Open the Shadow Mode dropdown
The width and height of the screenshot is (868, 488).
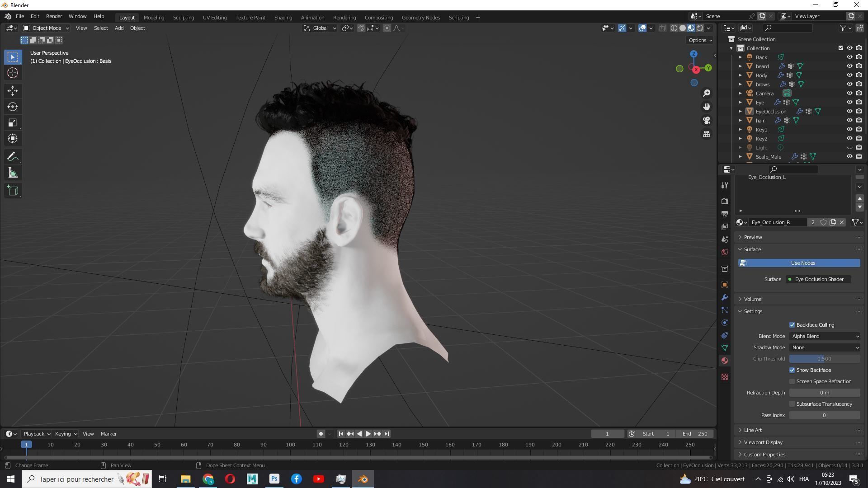click(825, 347)
